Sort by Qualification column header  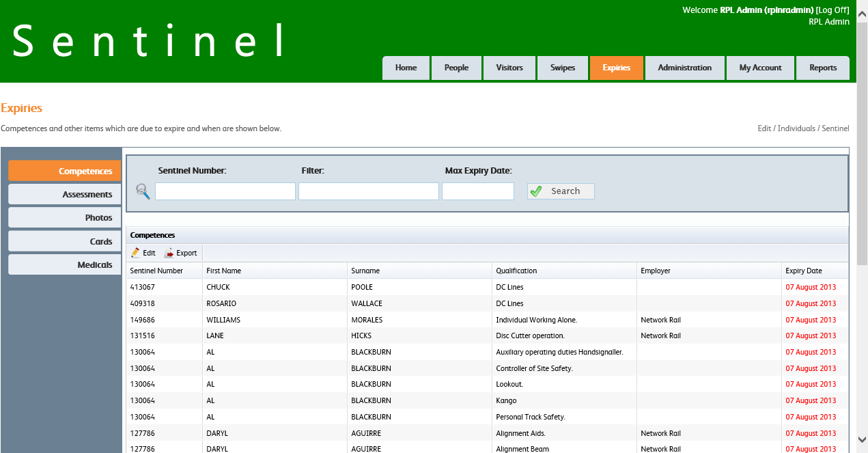point(565,271)
